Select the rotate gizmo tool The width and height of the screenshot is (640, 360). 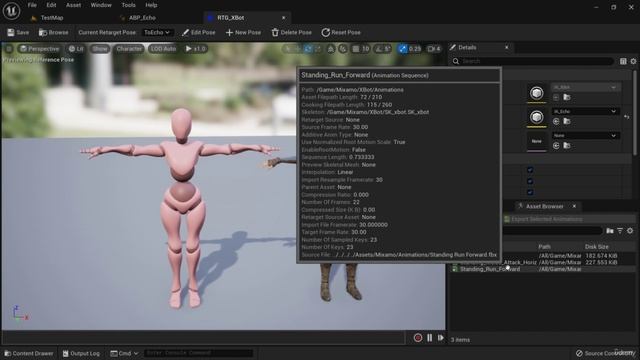click(x=308, y=49)
